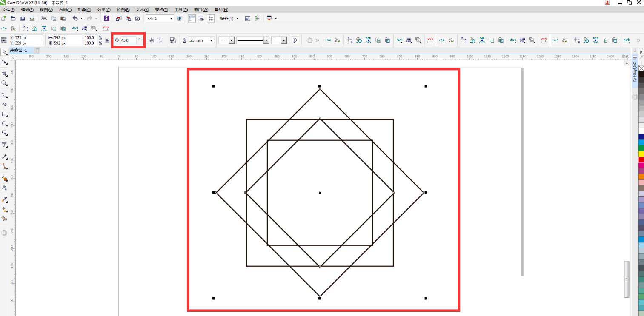Click the Undo button
The height and width of the screenshot is (316, 644).
tap(75, 18)
